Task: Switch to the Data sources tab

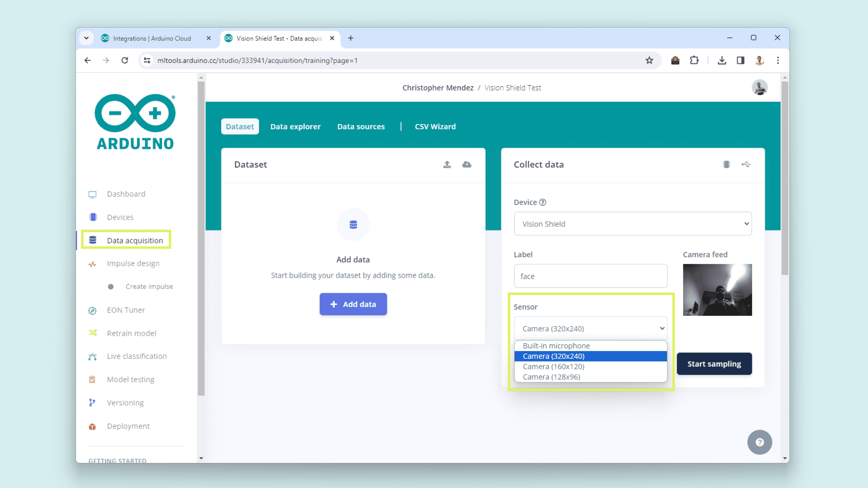Action: pos(360,127)
